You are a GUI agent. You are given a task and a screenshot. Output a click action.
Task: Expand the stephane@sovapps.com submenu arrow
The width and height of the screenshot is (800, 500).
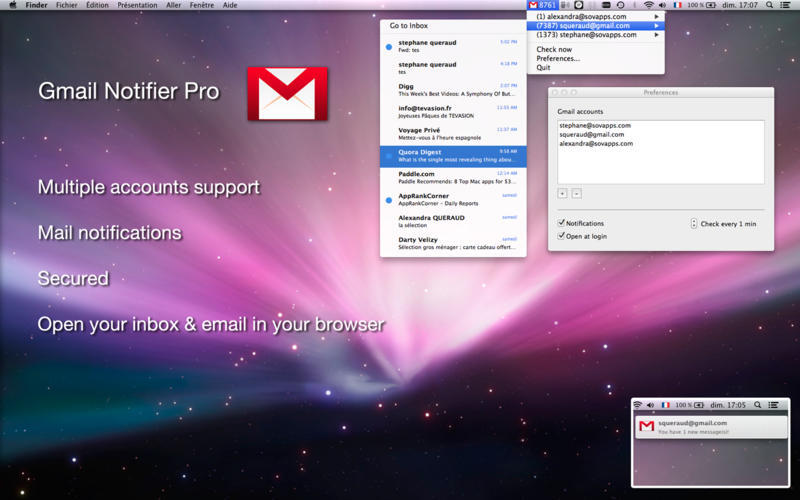pos(657,35)
